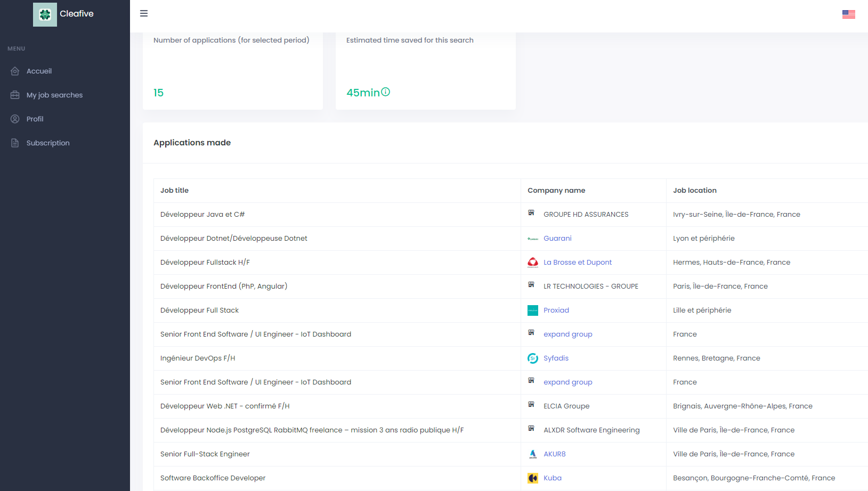868x491 pixels.
Task: Click the Syfadis circular logo
Action: click(533, 358)
